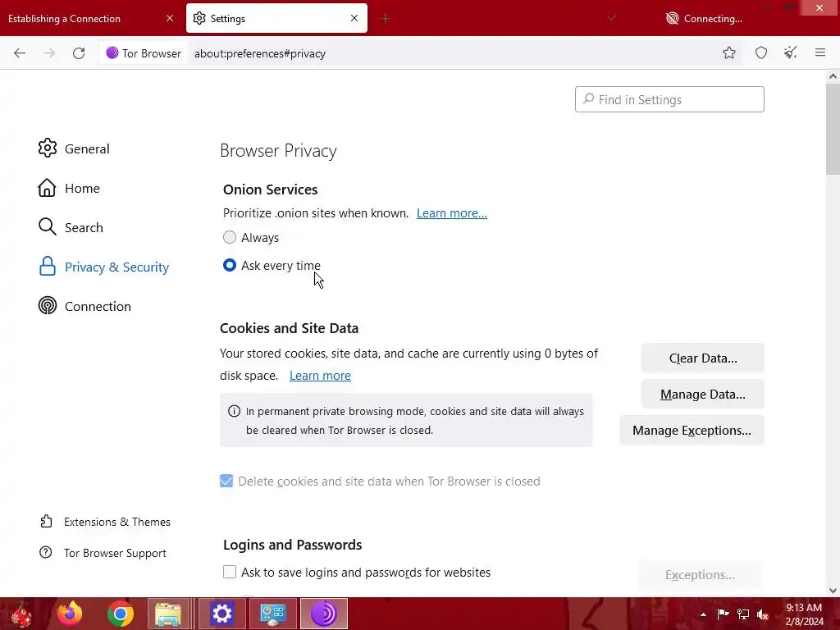Toggle Delete cookies when closed checkbox

click(x=226, y=481)
